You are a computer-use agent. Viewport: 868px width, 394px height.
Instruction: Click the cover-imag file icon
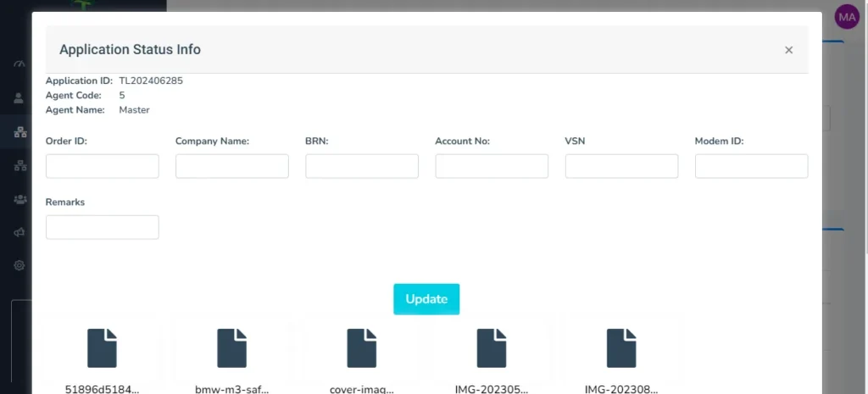(361, 348)
